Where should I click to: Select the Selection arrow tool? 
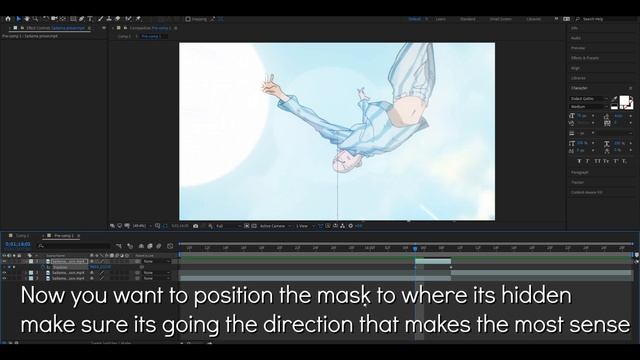(18, 19)
